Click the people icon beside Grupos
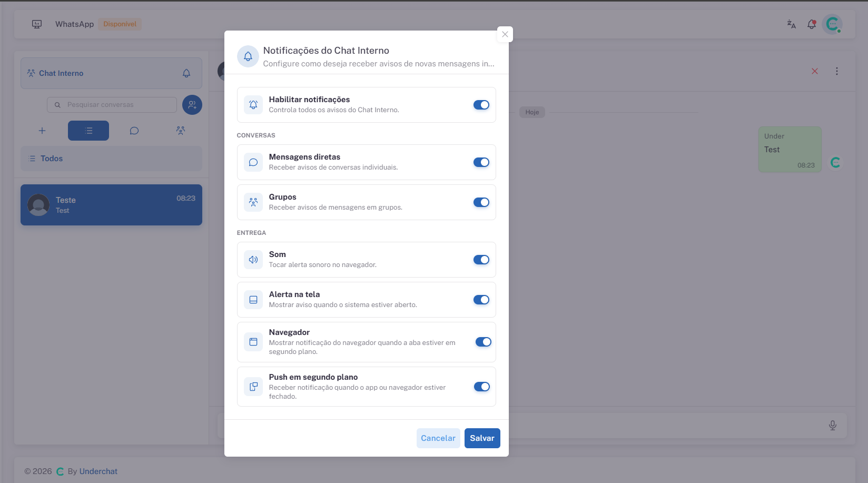 [253, 202]
